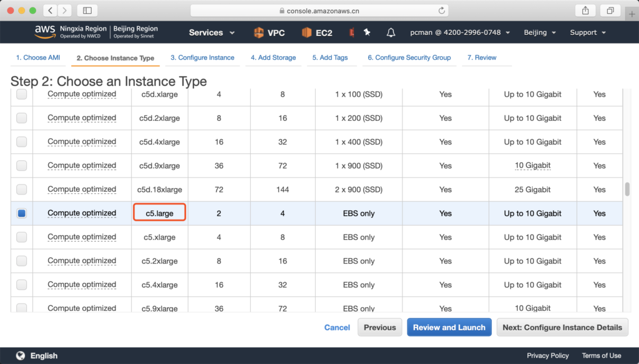Open the EC2 service shortcut
Image resolution: width=639 pixels, height=364 pixels.
coord(317,32)
